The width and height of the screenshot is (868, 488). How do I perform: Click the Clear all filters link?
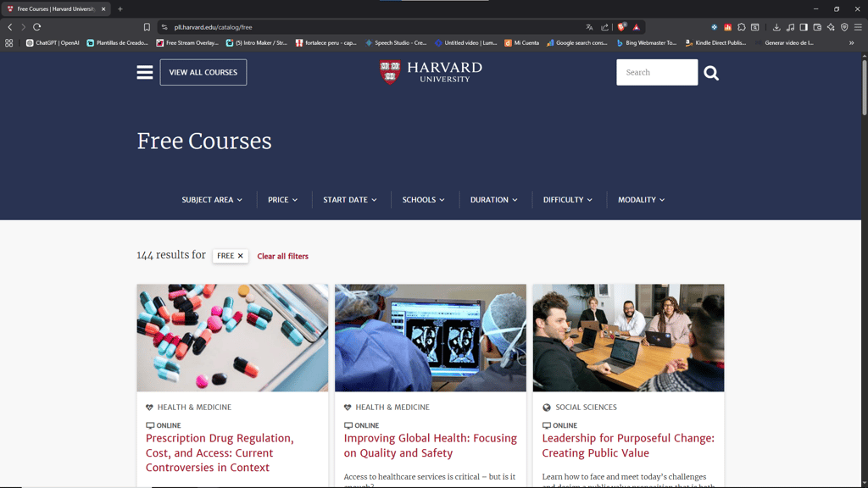283,256
